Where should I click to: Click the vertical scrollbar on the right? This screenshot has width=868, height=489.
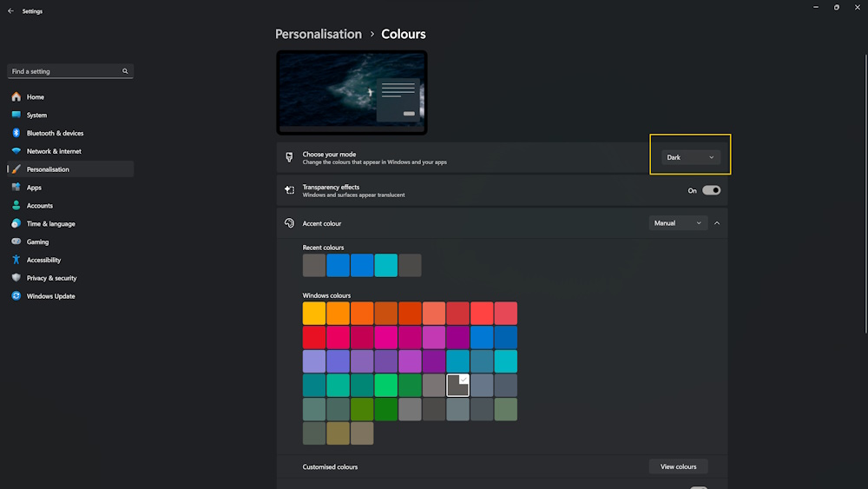click(865, 194)
